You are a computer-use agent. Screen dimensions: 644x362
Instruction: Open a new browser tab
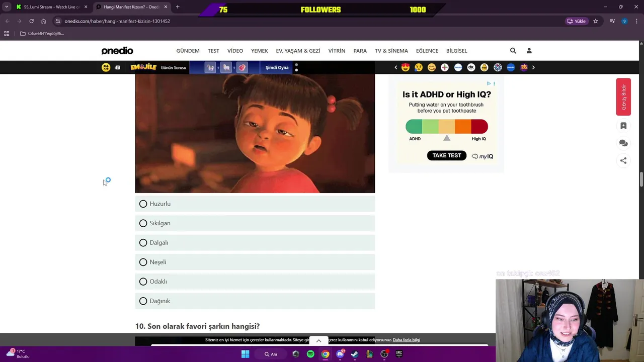point(178,7)
